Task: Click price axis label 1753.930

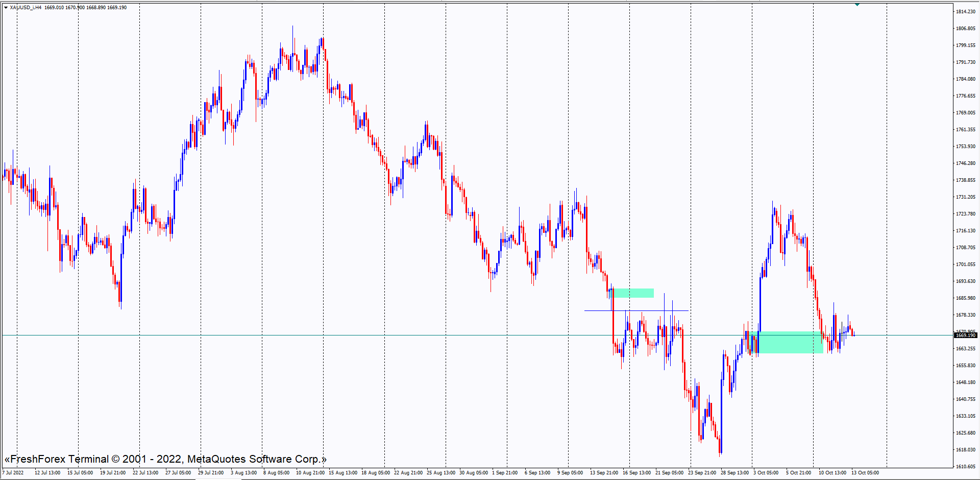Action: tap(966, 147)
